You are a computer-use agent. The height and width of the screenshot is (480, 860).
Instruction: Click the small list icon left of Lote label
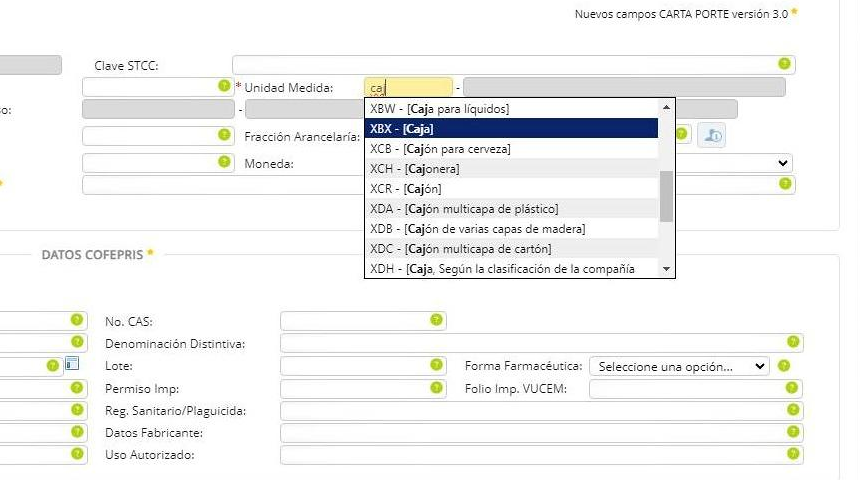(x=72, y=365)
